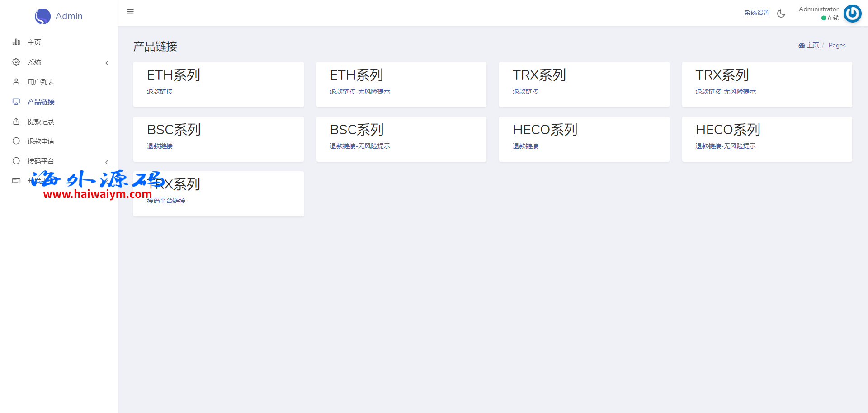Click the 主页 bar chart icon
The width and height of the screenshot is (868, 413).
click(x=16, y=42)
